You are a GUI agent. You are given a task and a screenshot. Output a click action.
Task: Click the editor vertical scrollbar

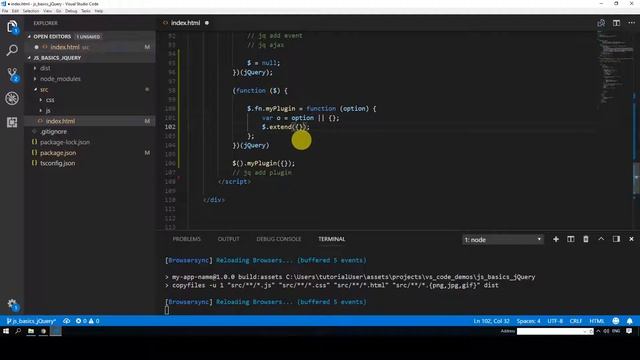tap(636, 178)
